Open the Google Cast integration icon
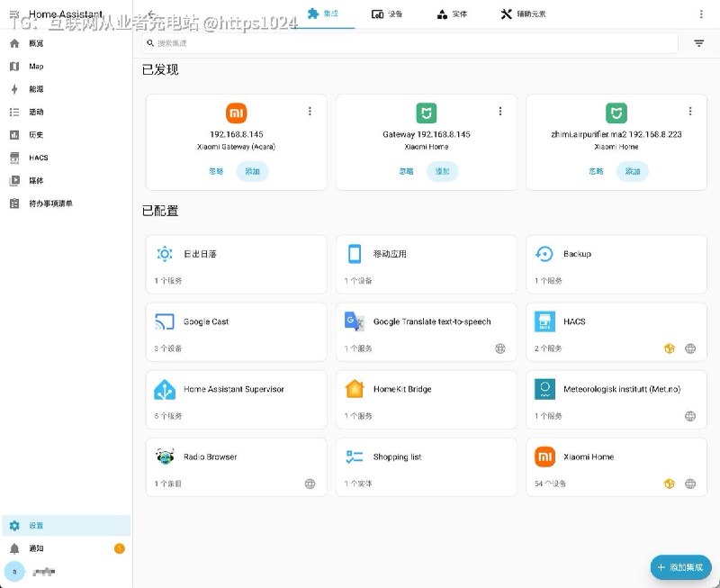Viewport: 720px width, 588px height. [165, 321]
